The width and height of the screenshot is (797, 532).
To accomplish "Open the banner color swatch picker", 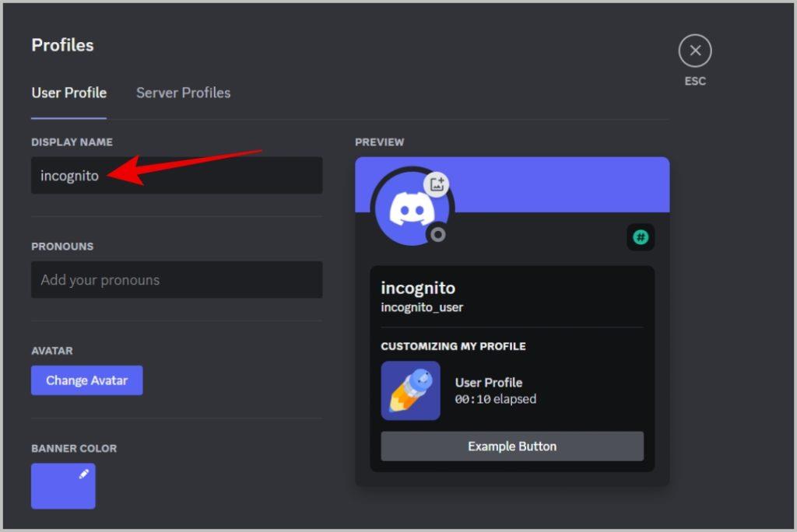I will [63, 486].
